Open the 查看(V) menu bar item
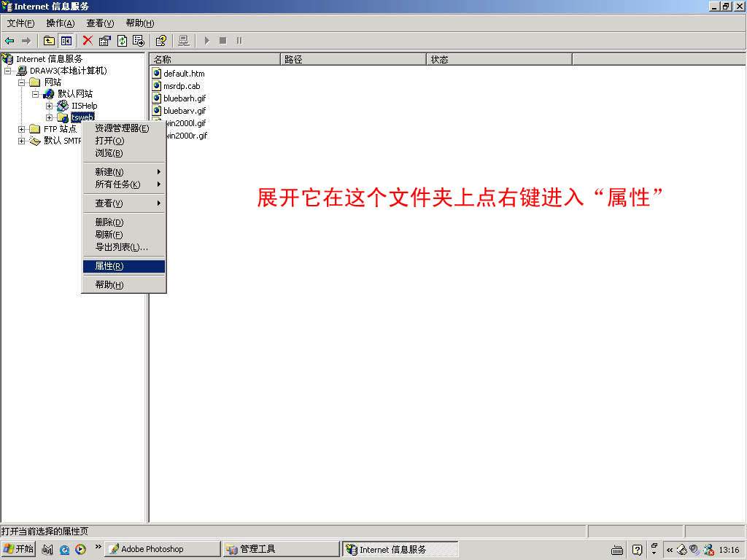The image size is (747, 560). point(100,23)
